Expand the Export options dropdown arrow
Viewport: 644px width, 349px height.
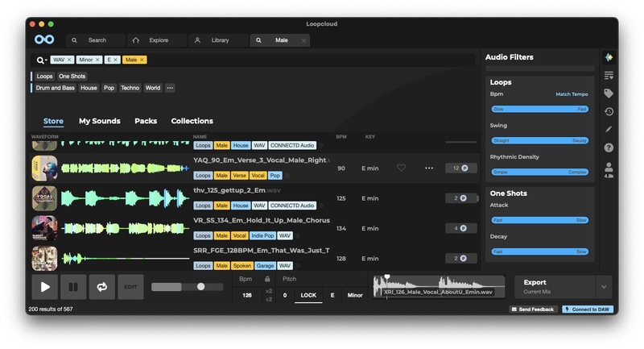pyautogui.click(x=604, y=286)
